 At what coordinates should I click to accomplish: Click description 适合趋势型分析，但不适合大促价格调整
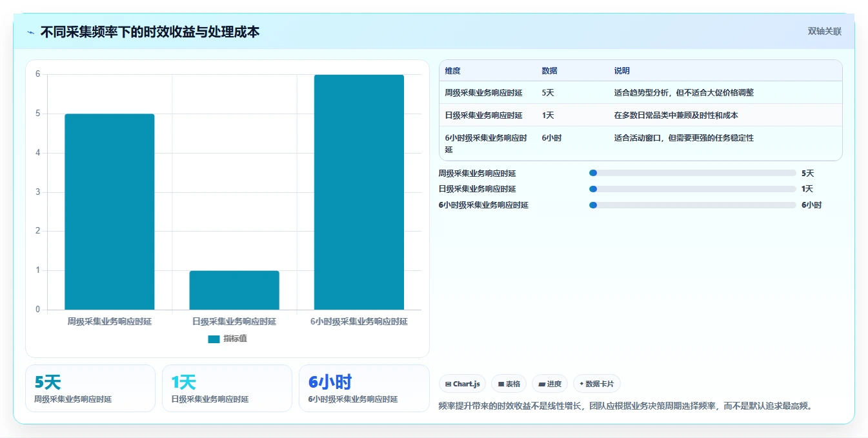click(684, 93)
